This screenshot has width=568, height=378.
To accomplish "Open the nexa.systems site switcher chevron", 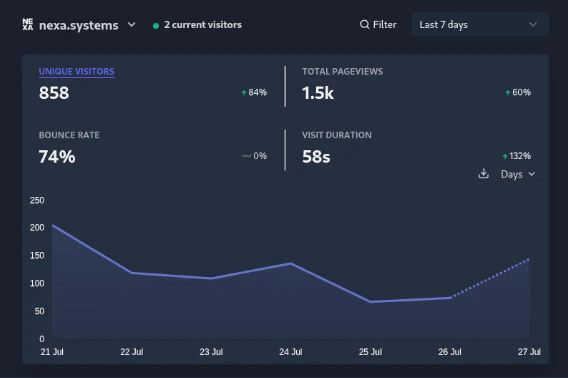I will point(131,25).
